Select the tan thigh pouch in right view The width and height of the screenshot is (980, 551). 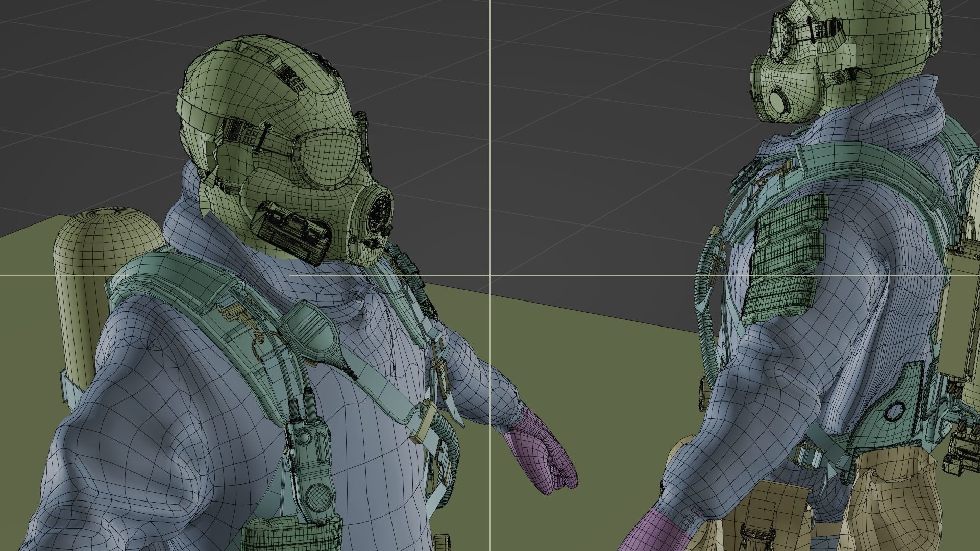892,499
